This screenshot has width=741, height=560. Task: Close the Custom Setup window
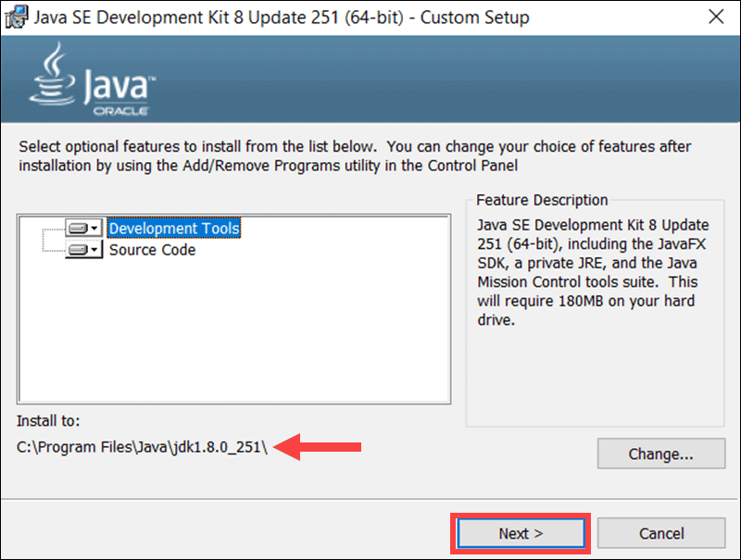pyautogui.click(x=716, y=17)
